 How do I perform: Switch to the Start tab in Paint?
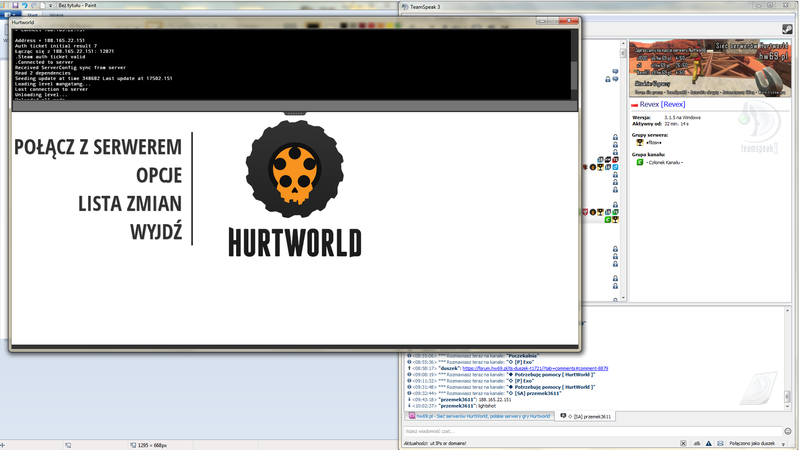[x=32, y=15]
